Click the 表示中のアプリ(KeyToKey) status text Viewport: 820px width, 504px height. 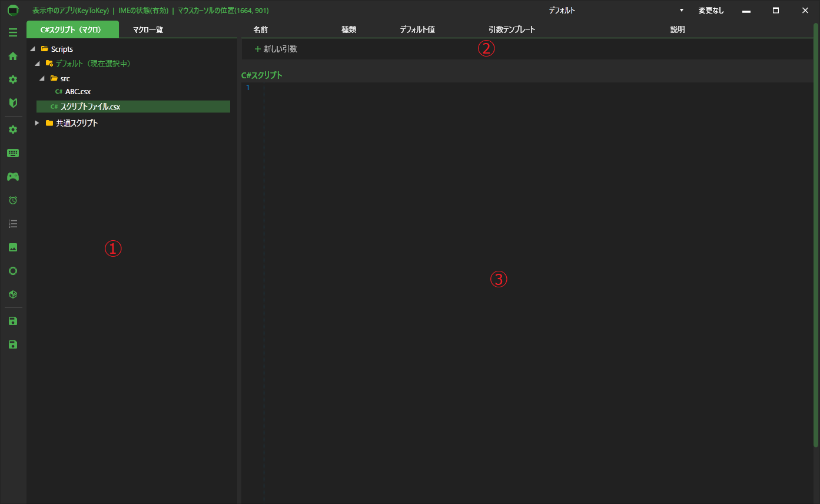(70, 11)
